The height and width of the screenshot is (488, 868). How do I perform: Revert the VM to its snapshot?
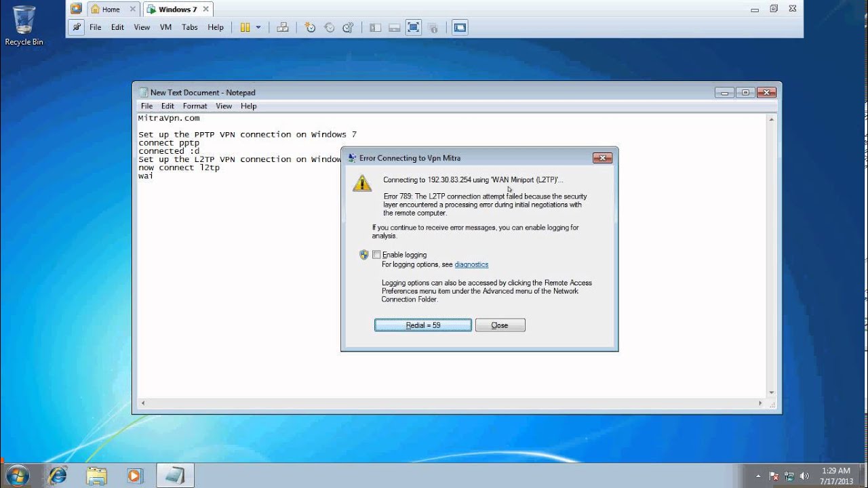click(x=329, y=27)
